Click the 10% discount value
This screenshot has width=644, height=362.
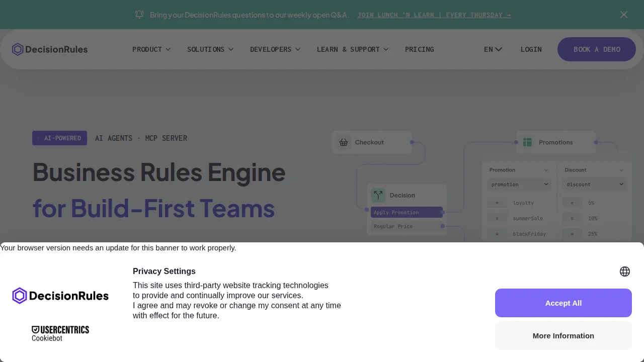point(593,219)
